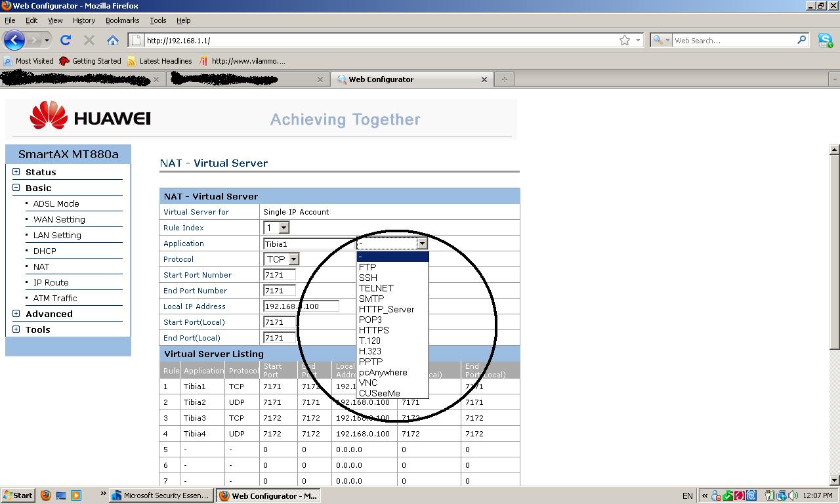Select pcAnywhere from the application list
The image size is (840, 504).
click(392, 372)
